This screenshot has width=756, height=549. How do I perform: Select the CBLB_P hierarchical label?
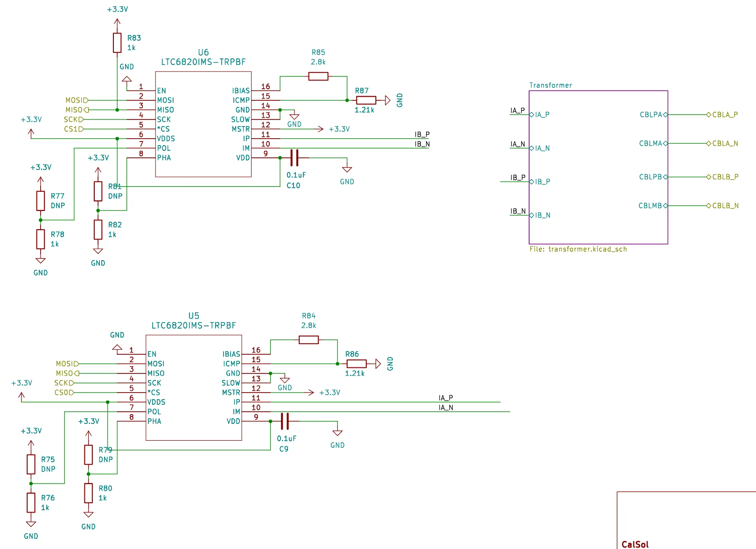coord(722,177)
